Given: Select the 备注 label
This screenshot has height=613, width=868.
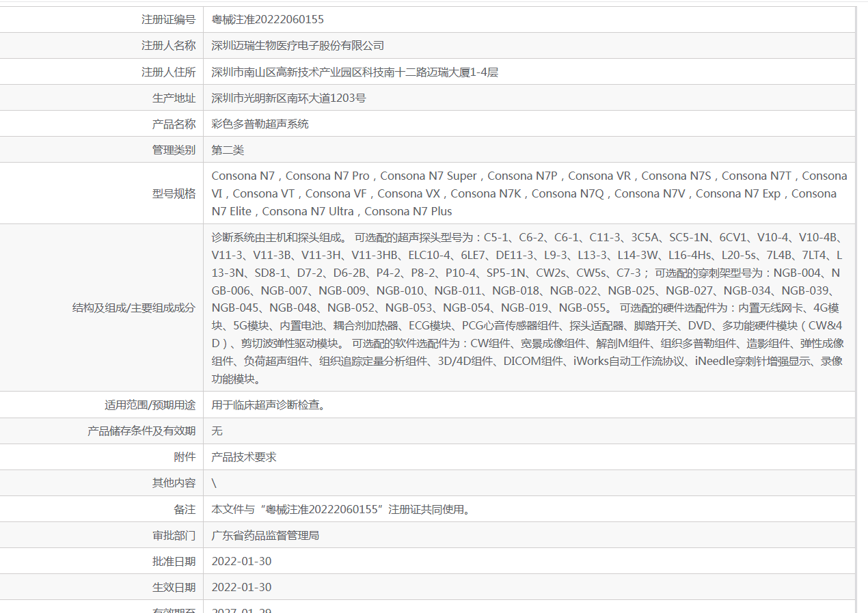Looking at the screenshot, I should point(185,509).
